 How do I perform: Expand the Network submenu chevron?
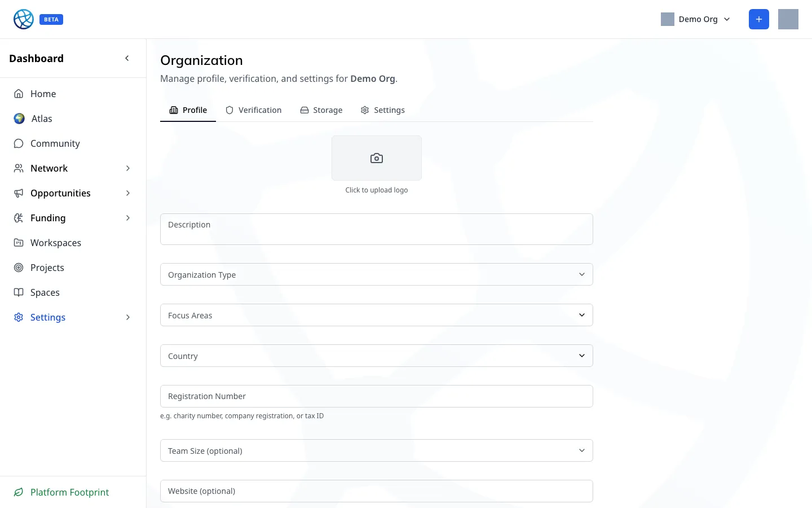[x=128, y=168]
